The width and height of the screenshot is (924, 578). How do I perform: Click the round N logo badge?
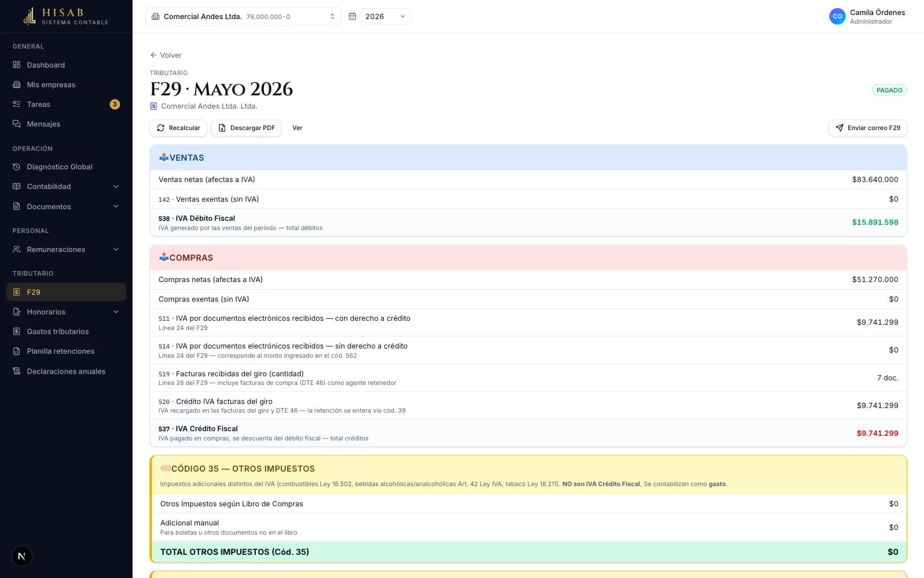(x=22, y=556)
